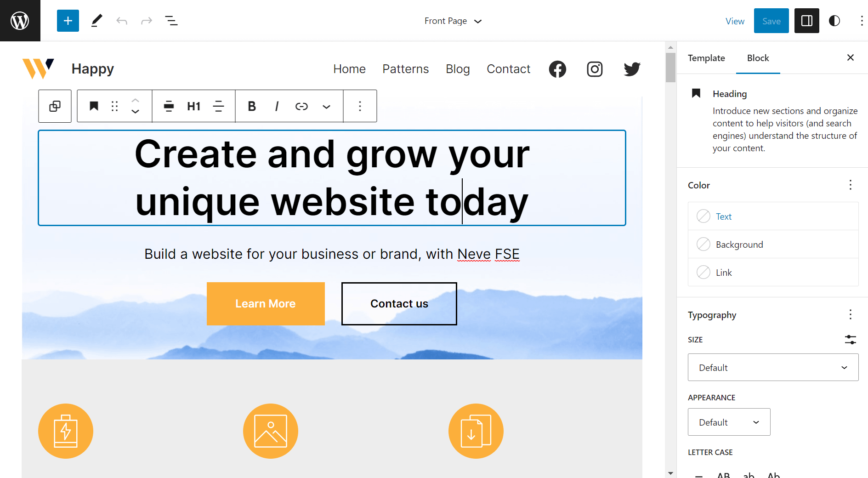This screenshot has height=478, width=868.
Task: Grab the block drag handle
Action: coord(115,106)
